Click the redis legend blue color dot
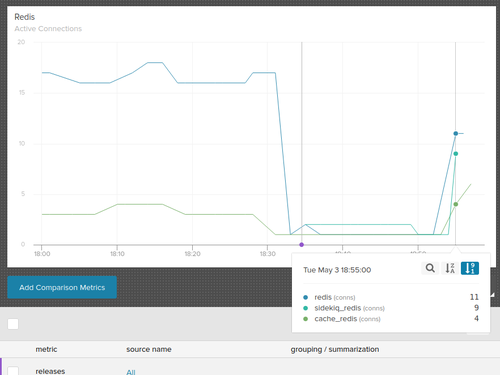 tap(305, 297)
